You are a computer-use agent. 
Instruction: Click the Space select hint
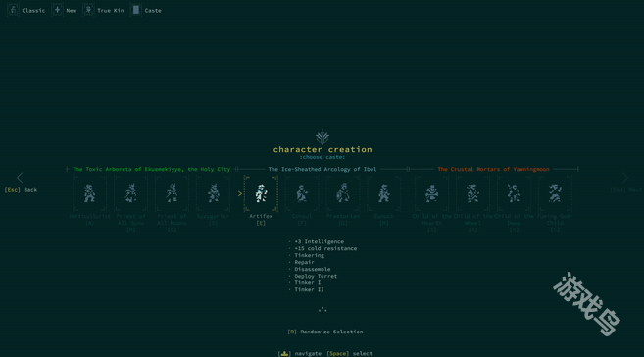(x=350, y=353)
